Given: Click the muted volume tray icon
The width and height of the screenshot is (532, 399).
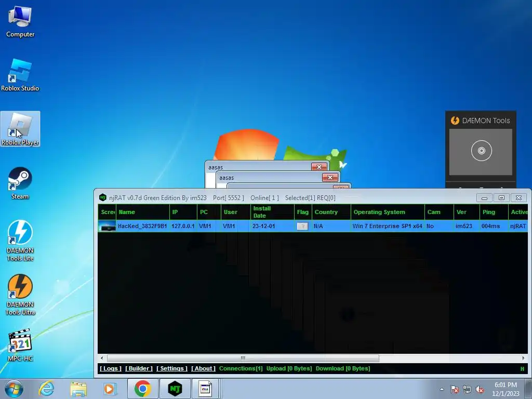Looking at the screenshot, I should click(x=480, y=389).
